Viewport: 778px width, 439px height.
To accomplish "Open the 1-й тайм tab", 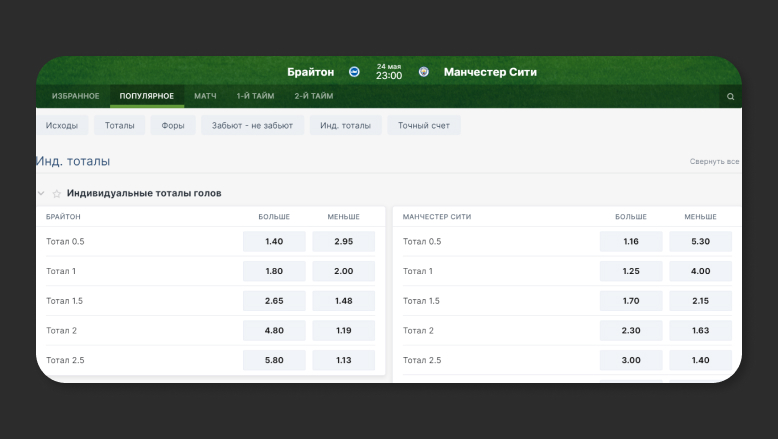I will click(255, 96).
